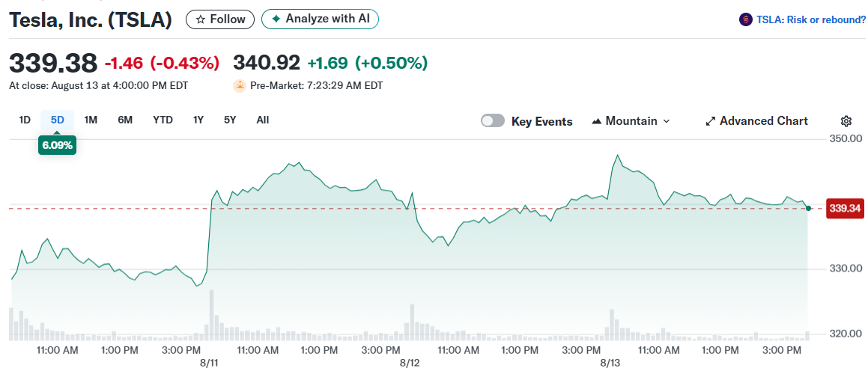Click the purple icon beside the TSLA Risk link
This screenshot has height=371, width=868.
pyautogui.click(x=746, y=20)
